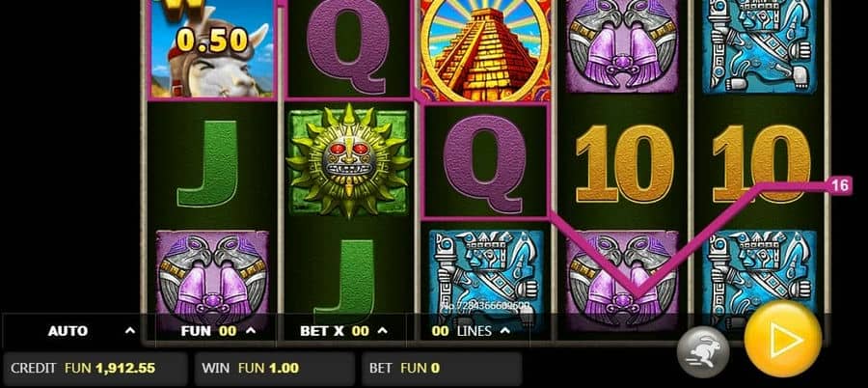
Task: Open the FUN 00 coin value selector
Action: coord(216,331)
